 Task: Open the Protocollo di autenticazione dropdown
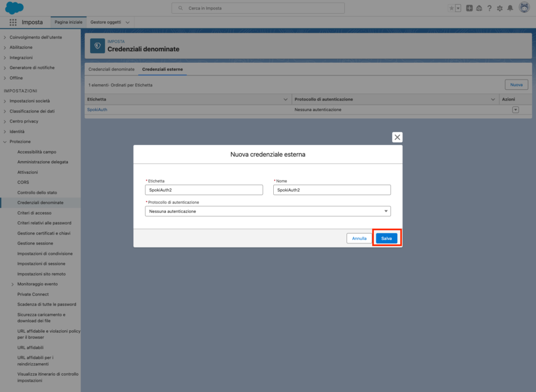pos(267,211)
